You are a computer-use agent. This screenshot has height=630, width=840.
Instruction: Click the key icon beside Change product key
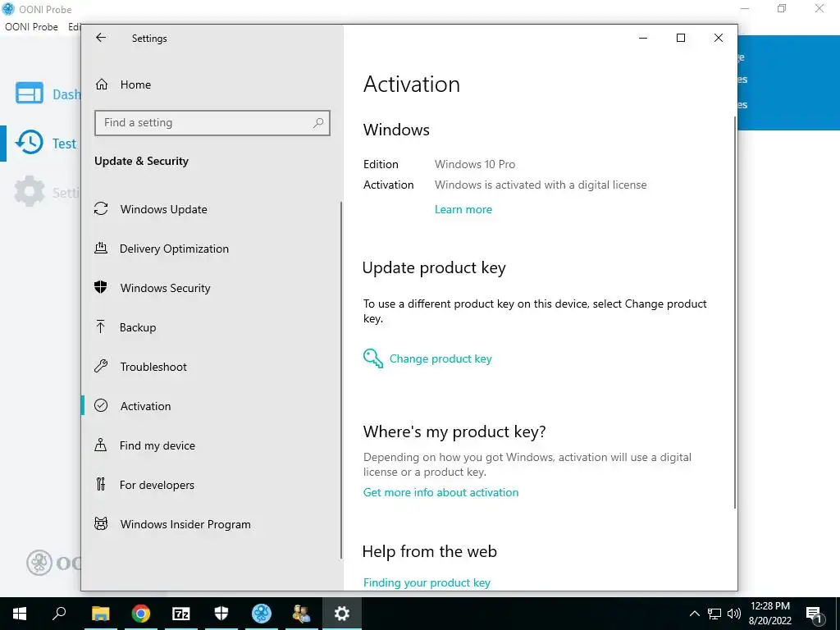pos(373,358)
